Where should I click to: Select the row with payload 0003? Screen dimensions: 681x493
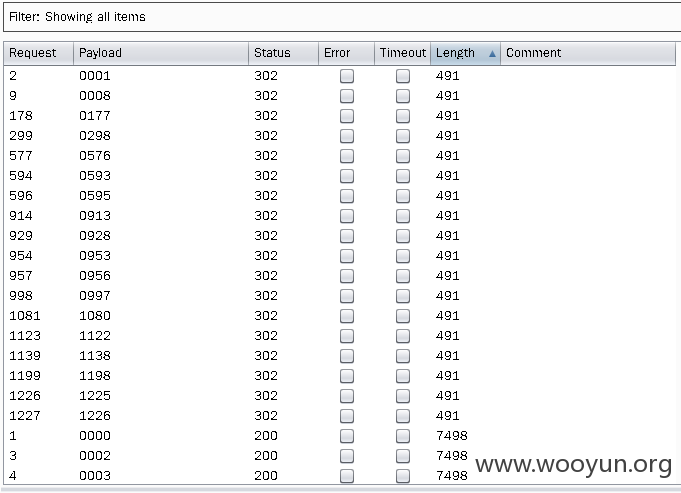click(x=340, y=475)
